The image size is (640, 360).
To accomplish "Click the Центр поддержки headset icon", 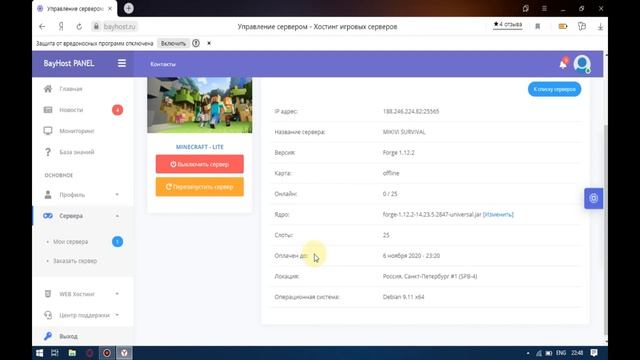I will pos(48,315).
